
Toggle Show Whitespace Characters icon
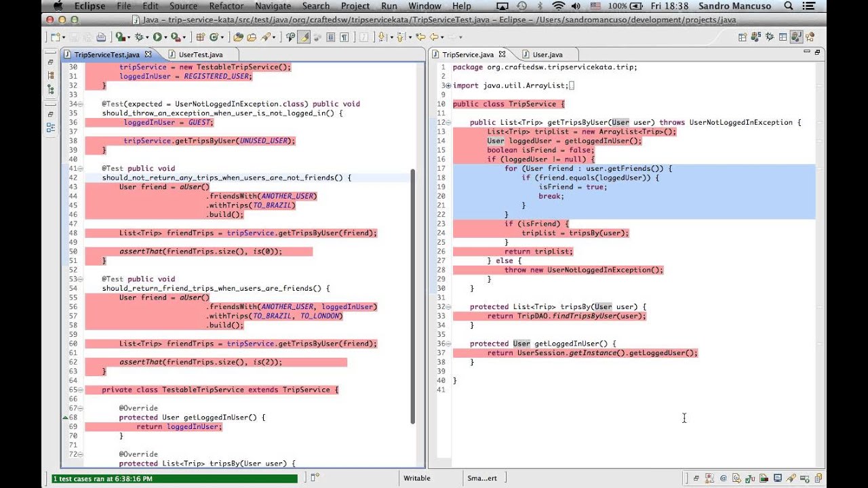[344, 37]
